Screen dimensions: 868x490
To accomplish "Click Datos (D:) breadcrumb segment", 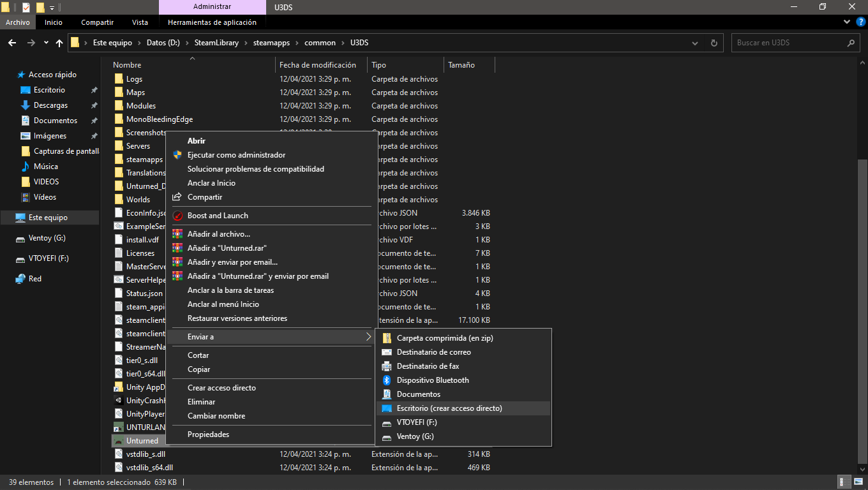I will click(x=163, y=43).
